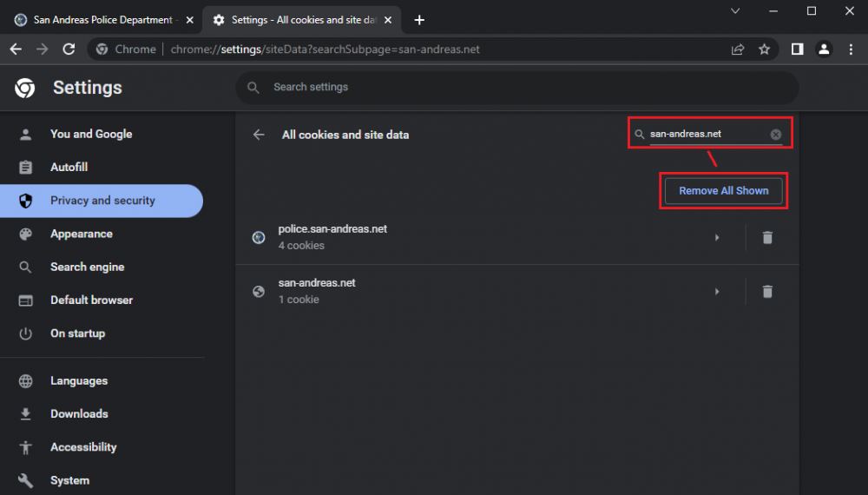This screenshot has height=495, width=868.
Task: Select Privacy and security in sidebar
Action: pyautogui.click(x=102, y=201)
